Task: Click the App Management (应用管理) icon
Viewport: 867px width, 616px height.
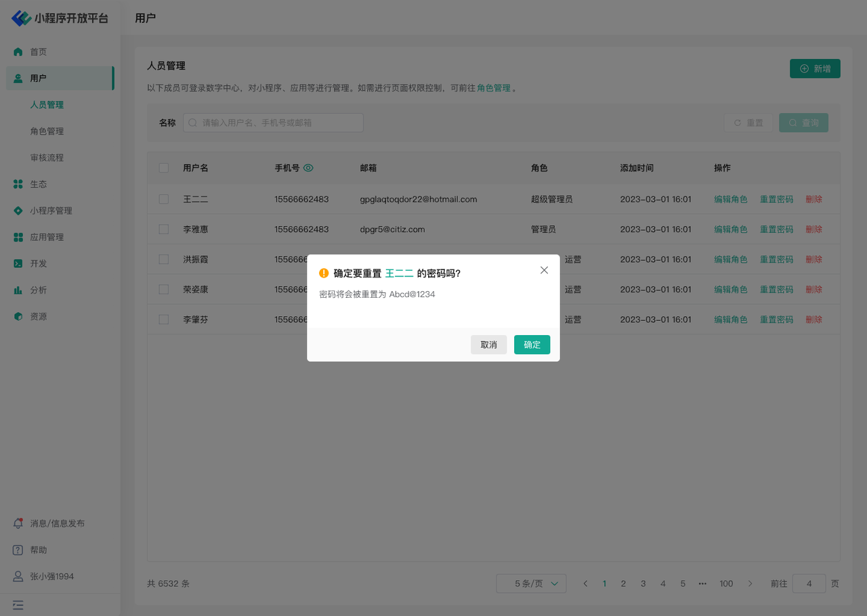Action: click(18, 238)
